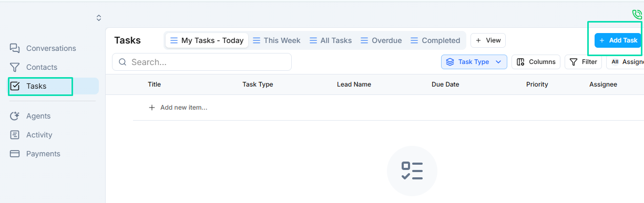Switch to Completed view
Viewport: 644px width, 203px height.
[435, 40]
